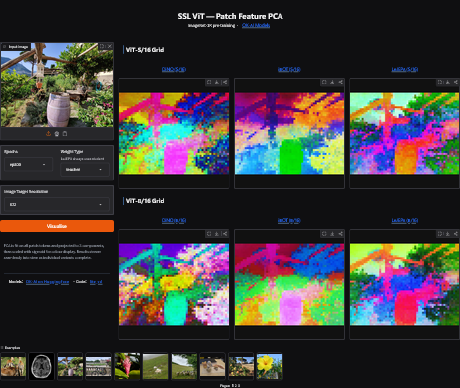Open the models link in the page header
The height and width of the screenshot is (388, 460).
click(256, 25)
